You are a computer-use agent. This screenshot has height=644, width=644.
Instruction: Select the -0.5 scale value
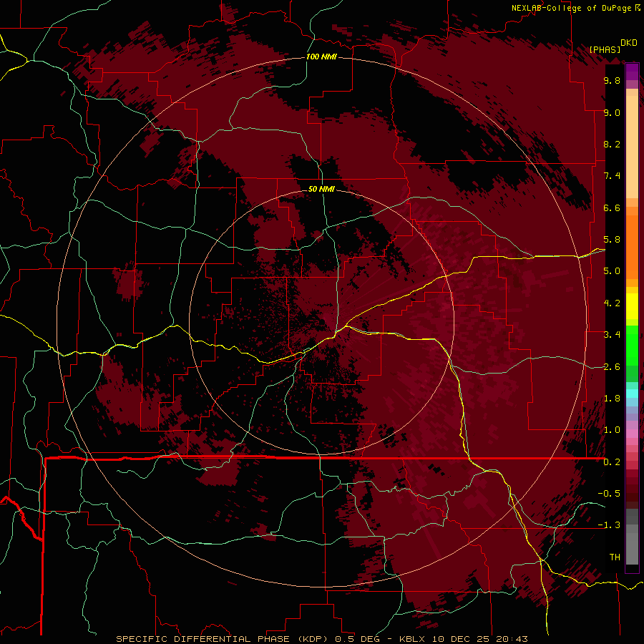pyautogui.click(x=609, y=494)
